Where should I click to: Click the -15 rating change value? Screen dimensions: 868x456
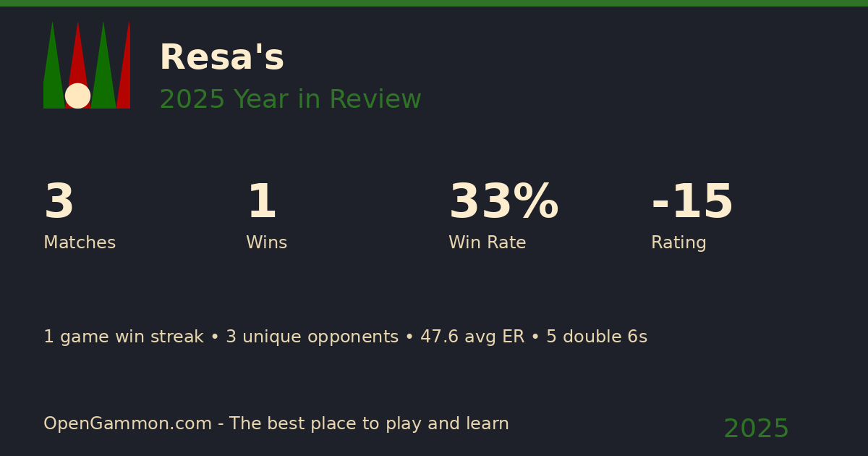pyautogui.click(x=692, y=202)
